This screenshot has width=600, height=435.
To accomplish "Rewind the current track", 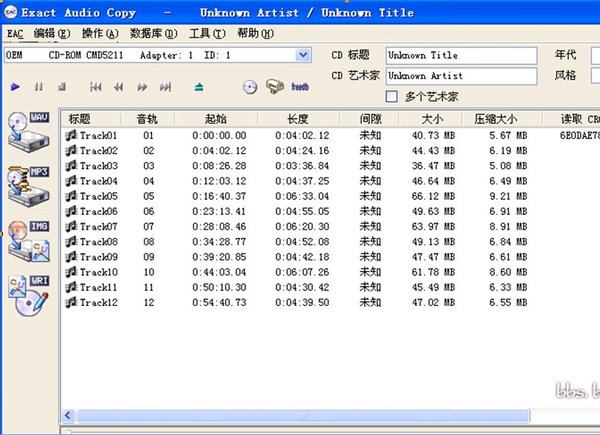I will click(119, 87).
